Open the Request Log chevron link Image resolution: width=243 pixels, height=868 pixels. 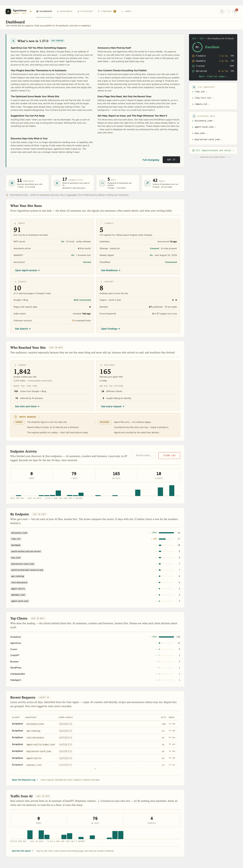click(x=37, y=780)
